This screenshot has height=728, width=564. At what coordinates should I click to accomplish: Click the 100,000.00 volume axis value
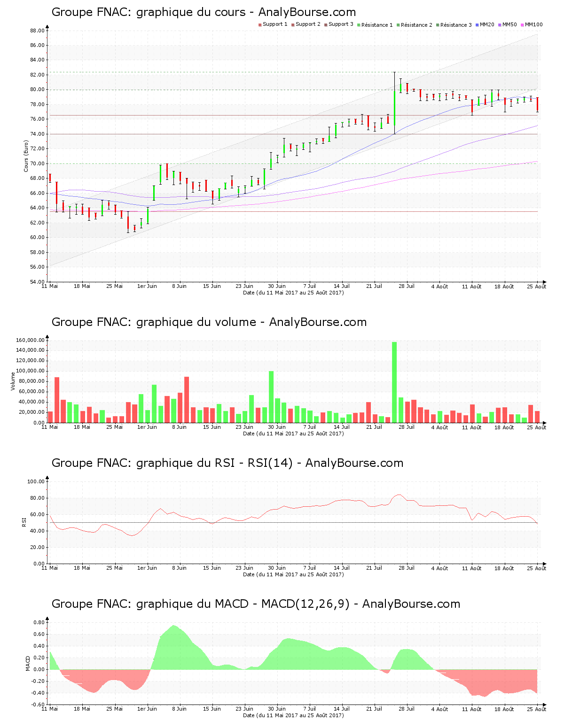30,371
